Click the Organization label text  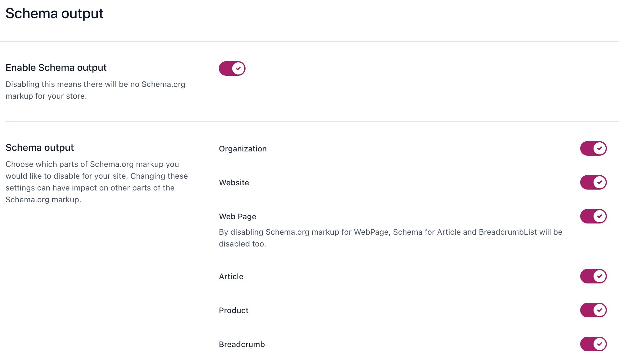coord(243,149)
